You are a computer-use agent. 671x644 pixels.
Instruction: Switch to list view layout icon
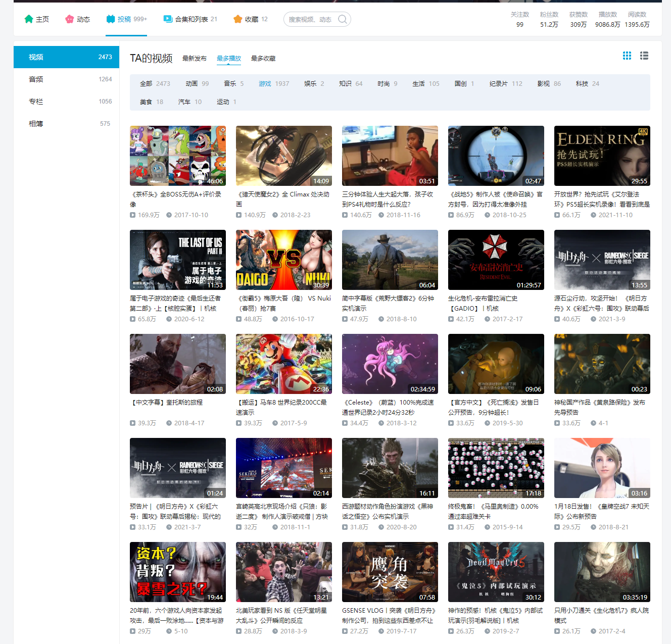click(x=644, y=56)
